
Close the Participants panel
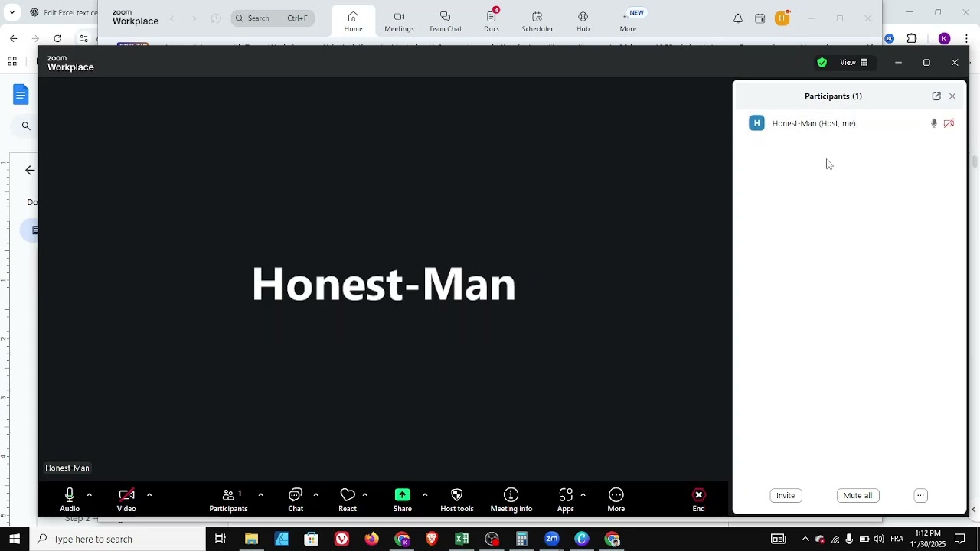click(x=952, y=96)
